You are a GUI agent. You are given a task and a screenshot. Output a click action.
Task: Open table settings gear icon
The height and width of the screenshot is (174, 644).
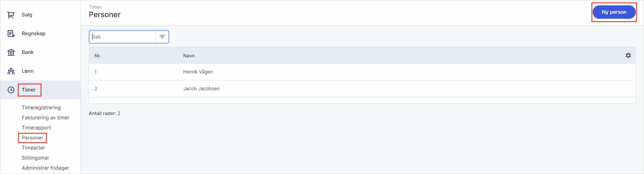click(628, 55)
